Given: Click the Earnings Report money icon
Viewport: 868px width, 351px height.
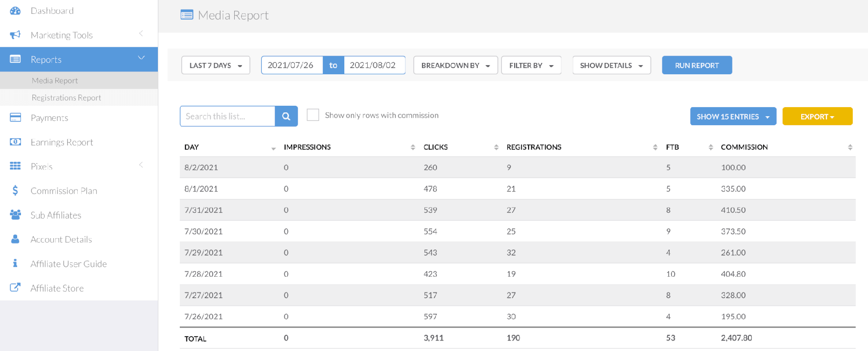Looking at the screenshot, I should [15, 142].
